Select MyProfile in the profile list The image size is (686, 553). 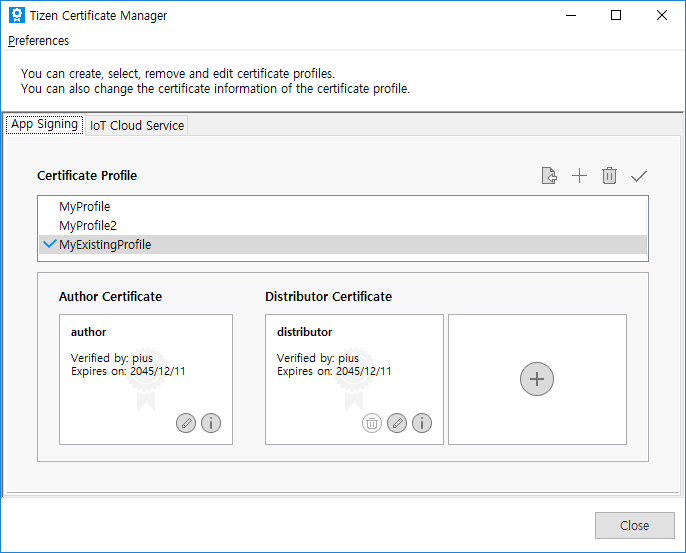(x=85, y=207)
